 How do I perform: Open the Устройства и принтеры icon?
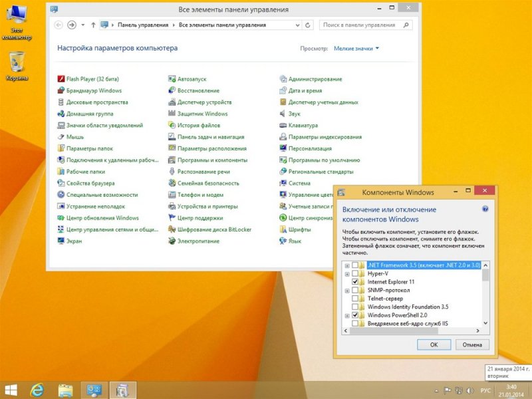172,206
